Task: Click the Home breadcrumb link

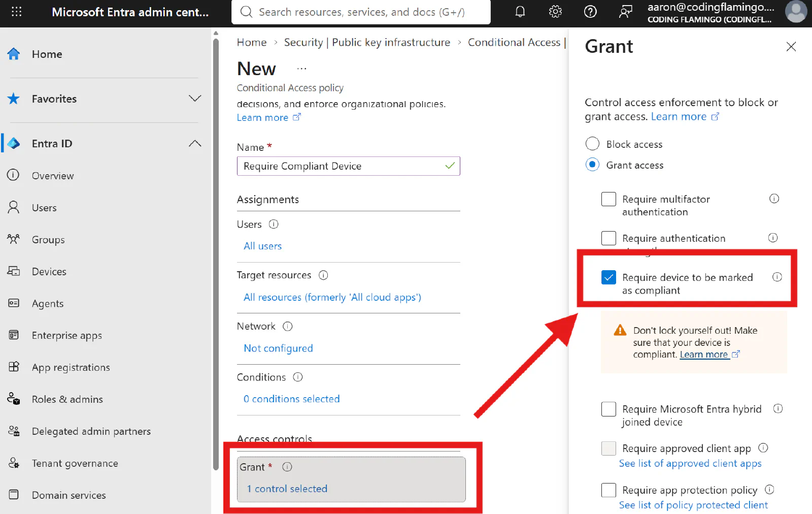Action: (252, 42)
